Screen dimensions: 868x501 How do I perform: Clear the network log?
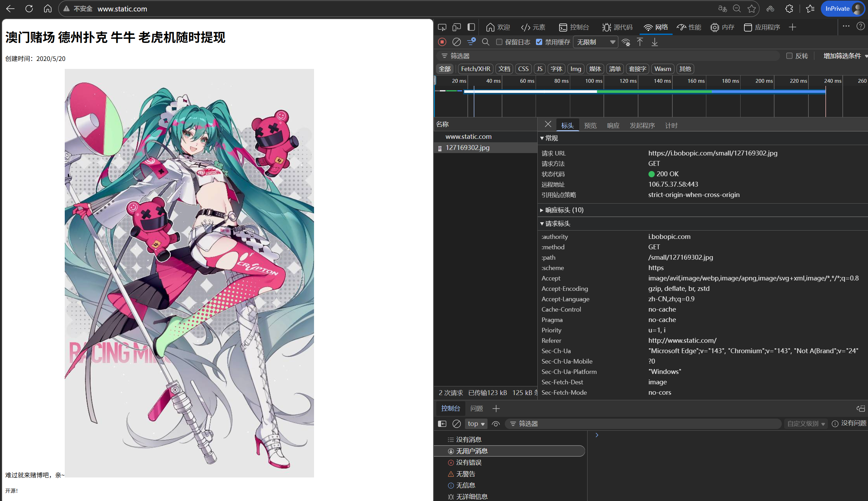(457, 42)
